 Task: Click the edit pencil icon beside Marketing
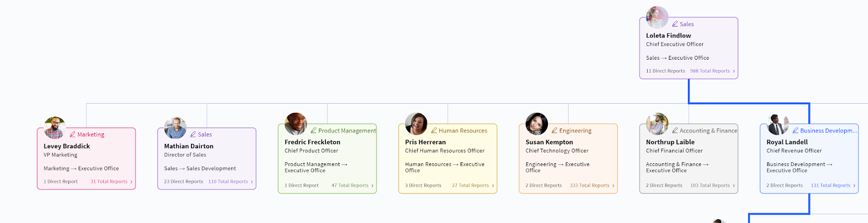point(73,135)
